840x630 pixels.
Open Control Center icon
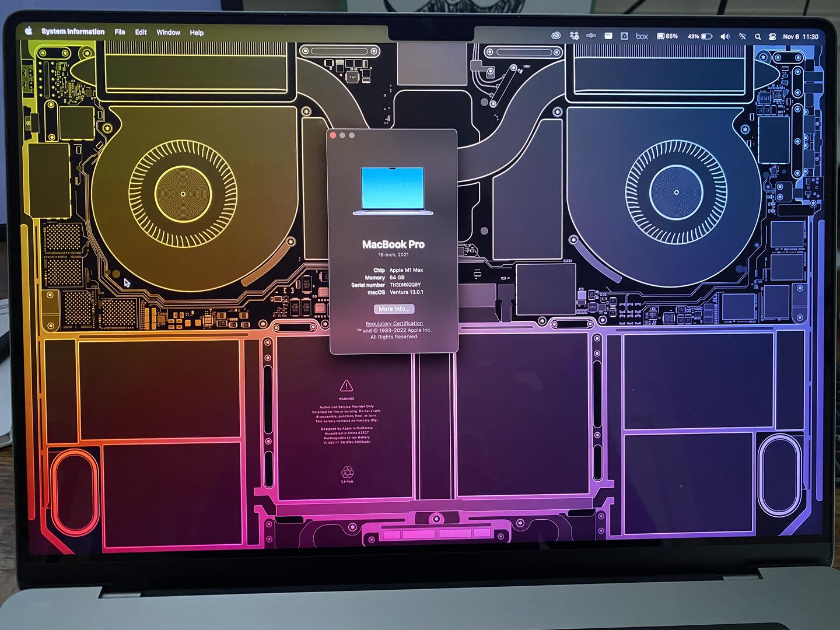click(x=772, y=37)
